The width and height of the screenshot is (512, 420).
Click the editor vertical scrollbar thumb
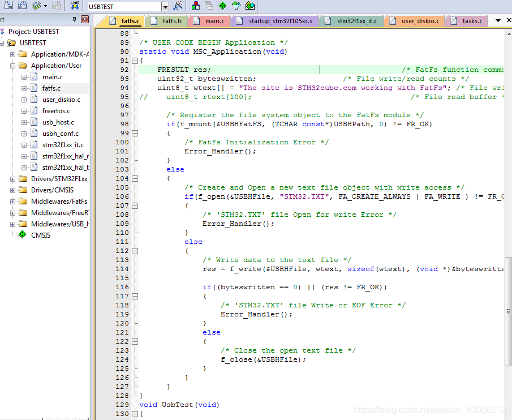[509, 311]
